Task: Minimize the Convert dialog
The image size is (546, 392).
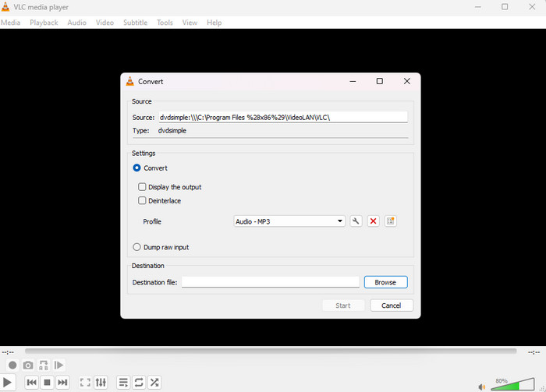Action: [x=353, y=81]
